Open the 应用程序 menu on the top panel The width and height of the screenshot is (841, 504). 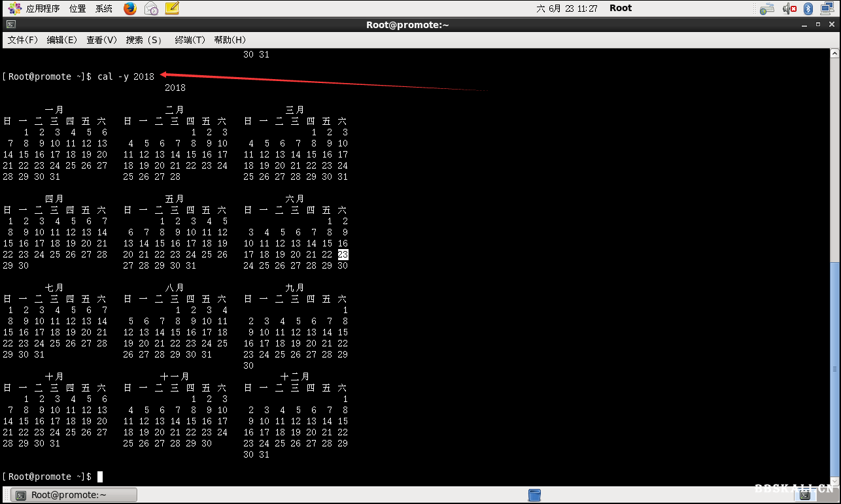(43, 8)
